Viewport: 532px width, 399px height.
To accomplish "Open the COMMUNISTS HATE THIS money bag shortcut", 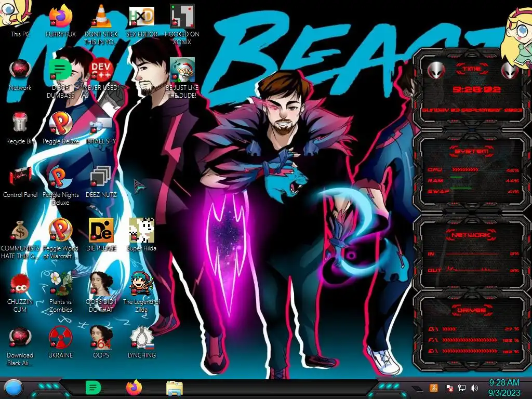I will click(20, 239).
